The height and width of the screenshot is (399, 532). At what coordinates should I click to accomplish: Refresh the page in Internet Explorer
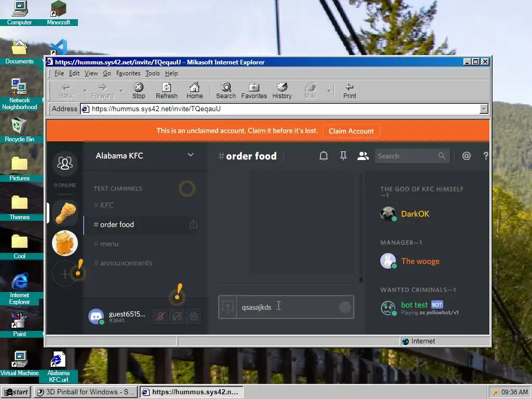pyautogui.click(x=167, y=90)
